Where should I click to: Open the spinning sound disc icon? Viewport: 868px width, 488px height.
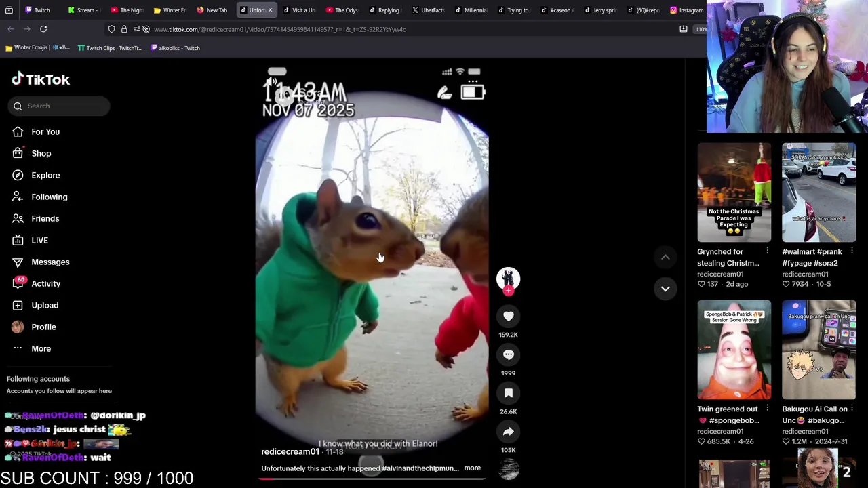pos(508,469)
